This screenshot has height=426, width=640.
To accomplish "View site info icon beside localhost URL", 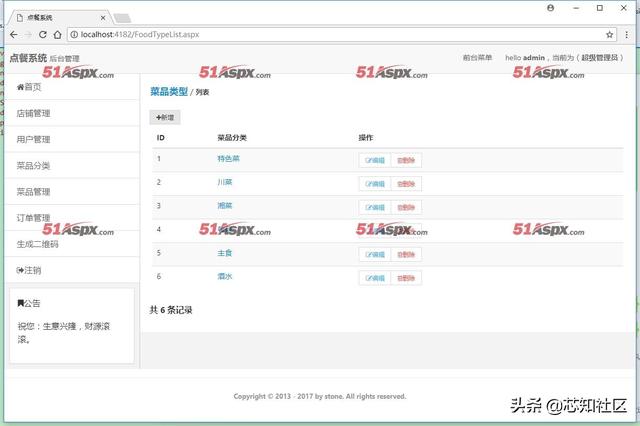I will coord(74,35).
